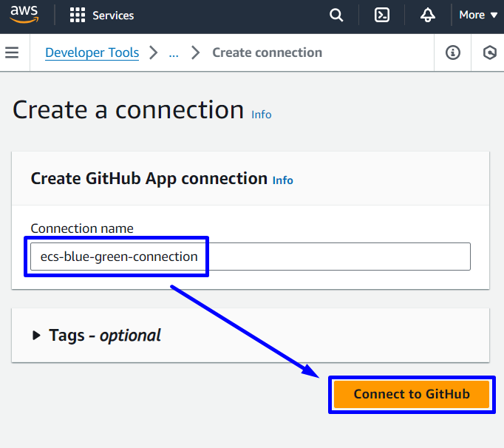Click the Create GitHub App connection heading
Image resolution: width=504 pixels, height=448 pixels.
tap(149, 178)
